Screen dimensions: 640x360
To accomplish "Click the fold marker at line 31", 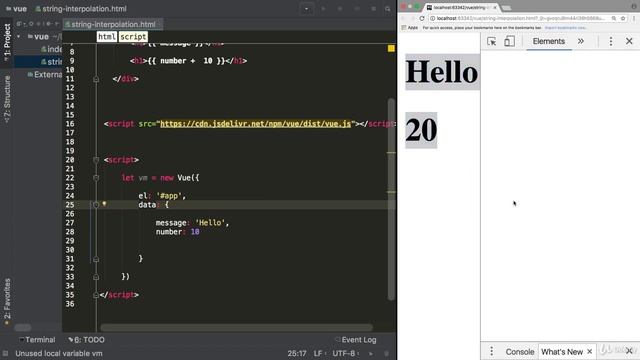I will coord(96,259).
